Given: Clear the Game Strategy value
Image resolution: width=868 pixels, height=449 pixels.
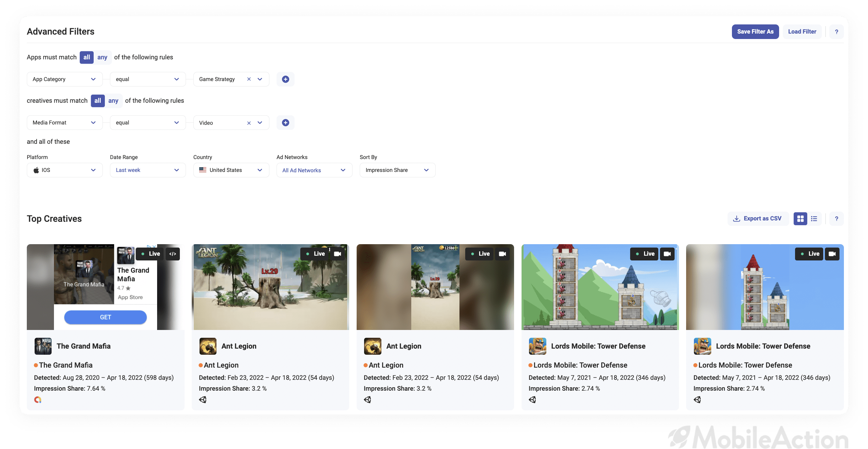Looking at the screenshot, I should (249, 79).
